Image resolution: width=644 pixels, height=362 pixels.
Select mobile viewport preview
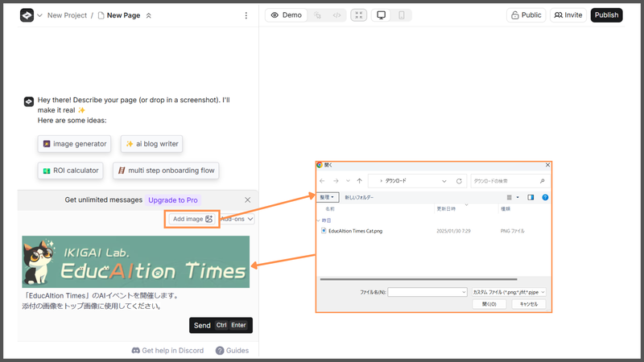(401, 15)
